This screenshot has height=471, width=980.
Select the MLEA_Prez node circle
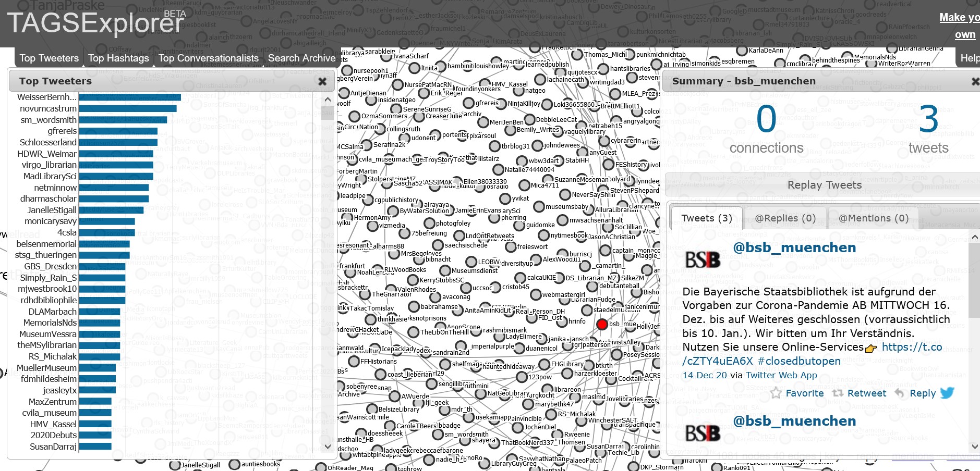pyautogui.click(x=615, y=94)
